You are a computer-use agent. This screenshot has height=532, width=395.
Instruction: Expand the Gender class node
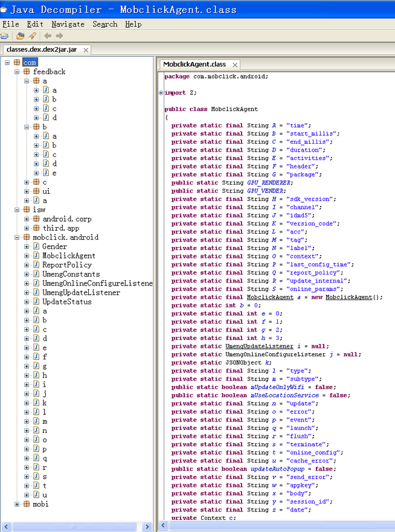tap(27, 246)
